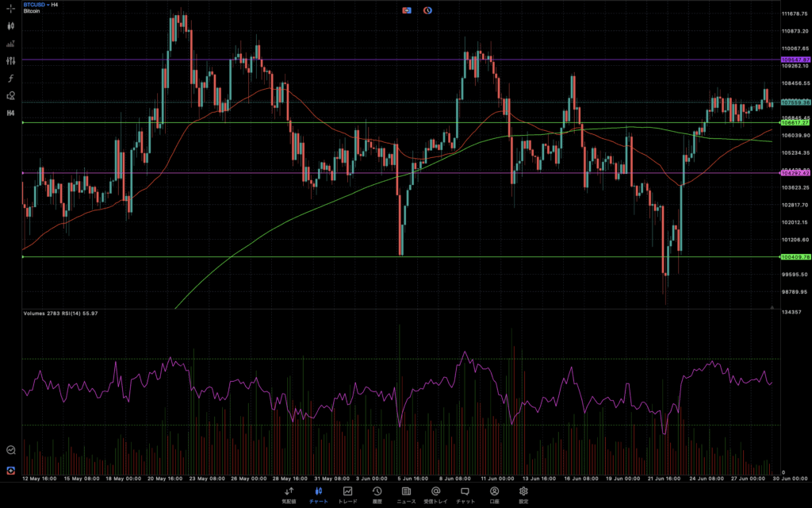Click the round chart icon near sidebar bottom

pos(10,450)
